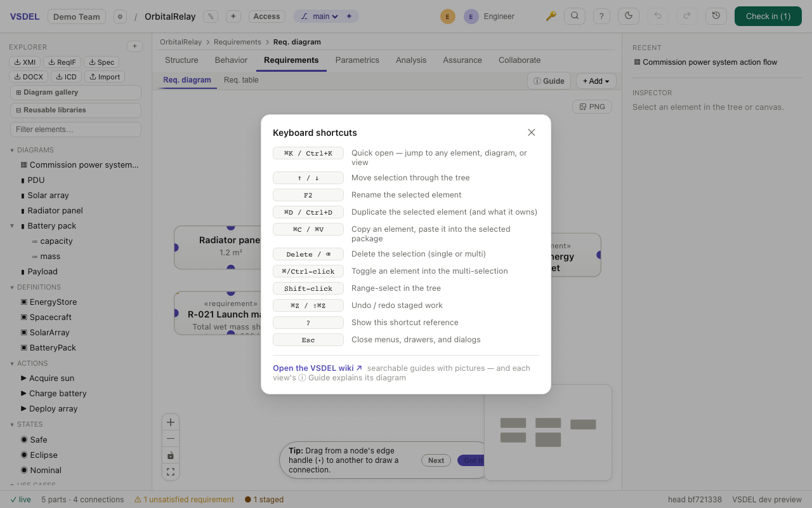Click the key icon in top bar
Image resolution: width=812 pixels, height=508 pixels.
click(551, 17)
